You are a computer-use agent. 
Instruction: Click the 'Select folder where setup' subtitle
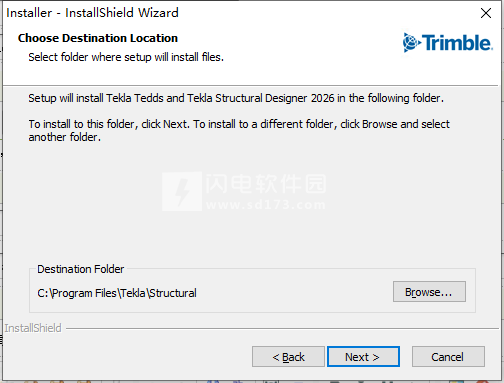[126, 57]
